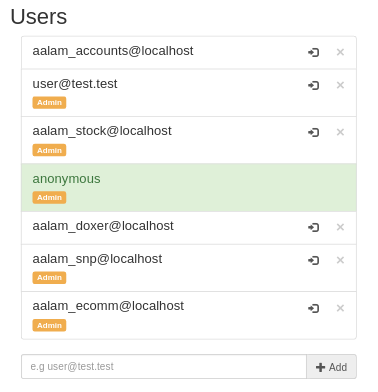Focus the new user email input field

(164, 367)
